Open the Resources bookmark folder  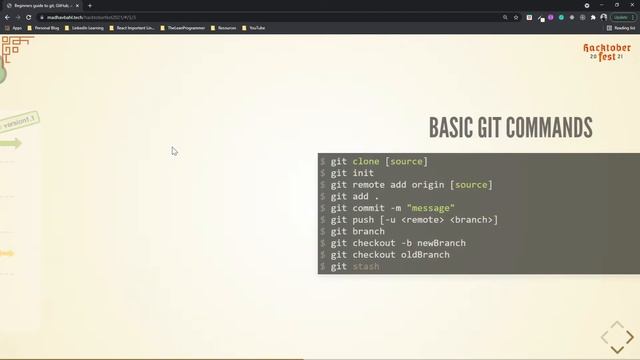pyautogui.click(x=224, y=28)
